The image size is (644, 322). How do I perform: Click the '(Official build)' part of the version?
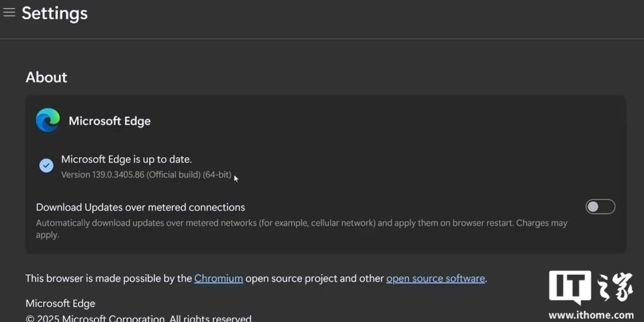coord(173,175)
